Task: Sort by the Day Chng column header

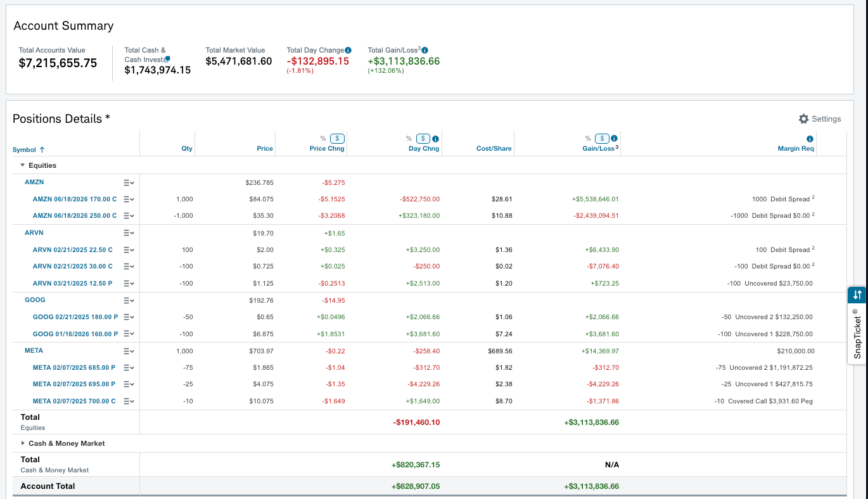Action: click(424, 149)
